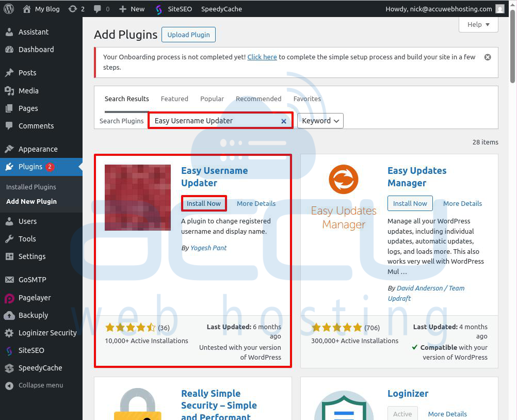517x420 pixels.
Task: Expand the Help dropdown
Action: [478, 25]
